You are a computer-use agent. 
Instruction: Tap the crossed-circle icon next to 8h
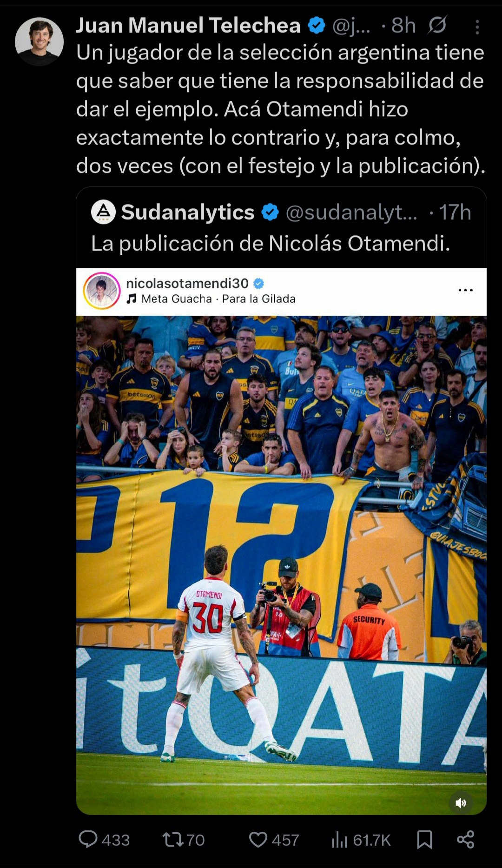pos(437,25)
